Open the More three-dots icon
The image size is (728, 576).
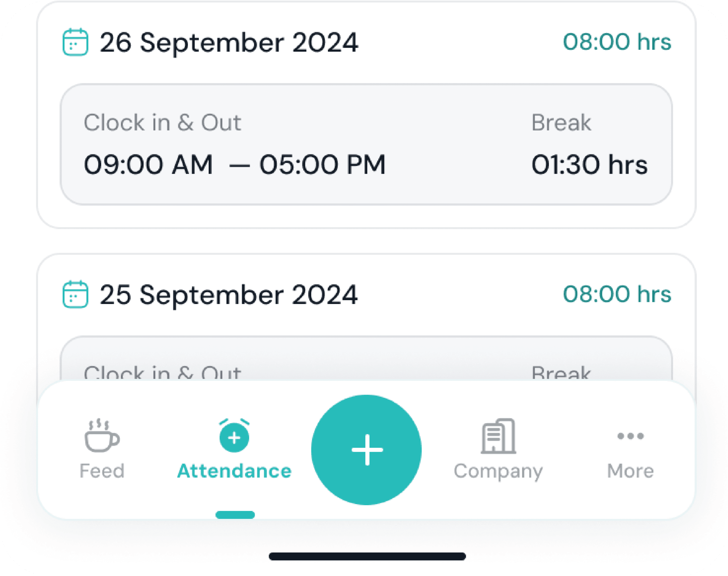tap(630, 436)
